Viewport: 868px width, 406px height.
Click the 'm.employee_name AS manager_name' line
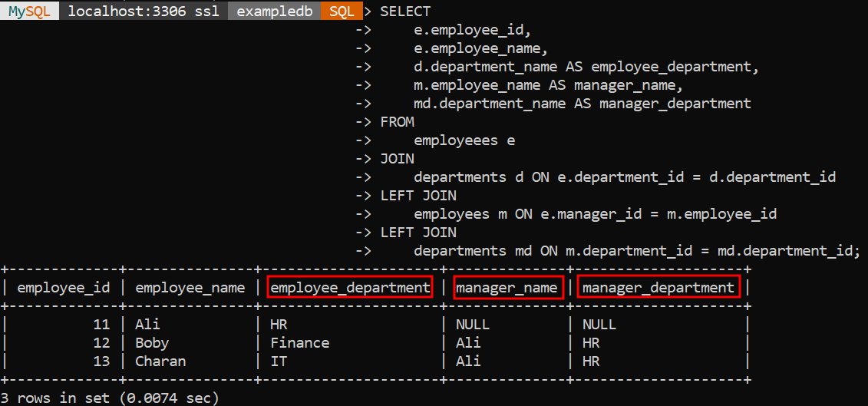click(548, 85)
